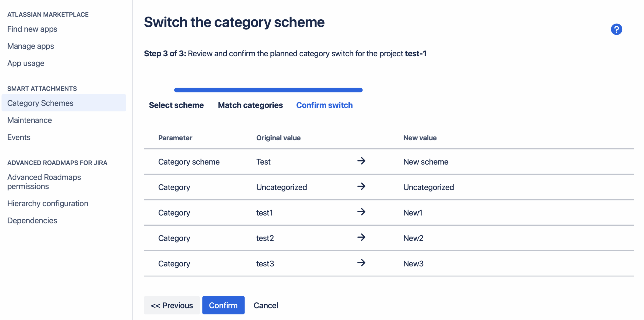Open Smart Attachments Events page

(19, 137)
